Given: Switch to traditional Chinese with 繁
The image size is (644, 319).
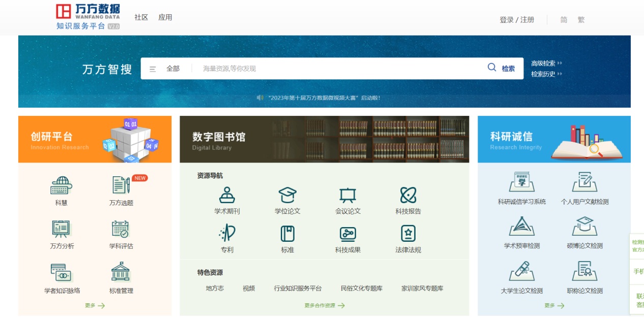Looking at the screenshot, I should coord(581,20).
